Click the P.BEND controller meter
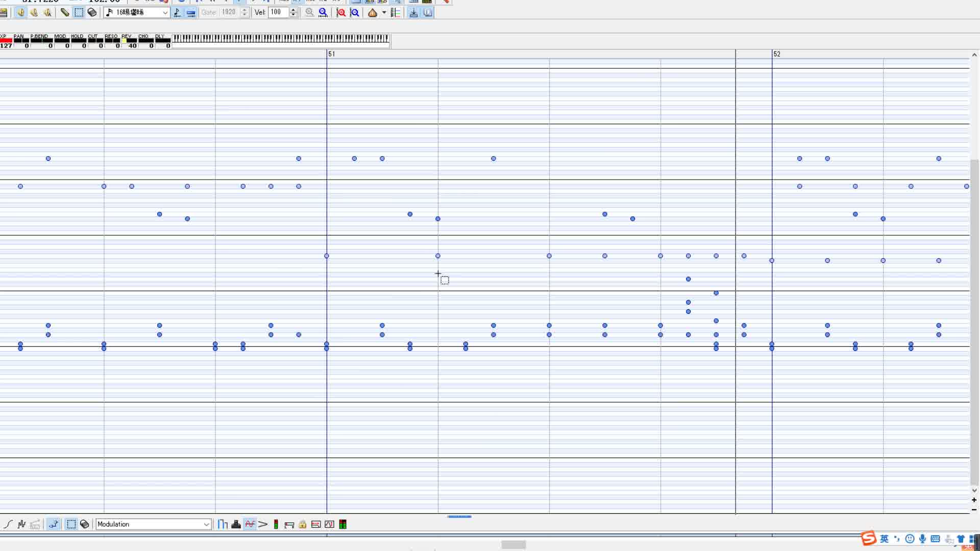Screen dimensions: 980x551 pos(41,42)
